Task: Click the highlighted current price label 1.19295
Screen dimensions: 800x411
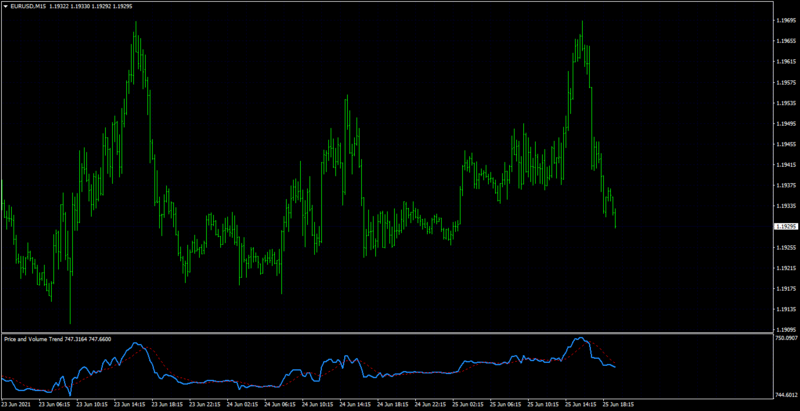Action: point(786,226)
